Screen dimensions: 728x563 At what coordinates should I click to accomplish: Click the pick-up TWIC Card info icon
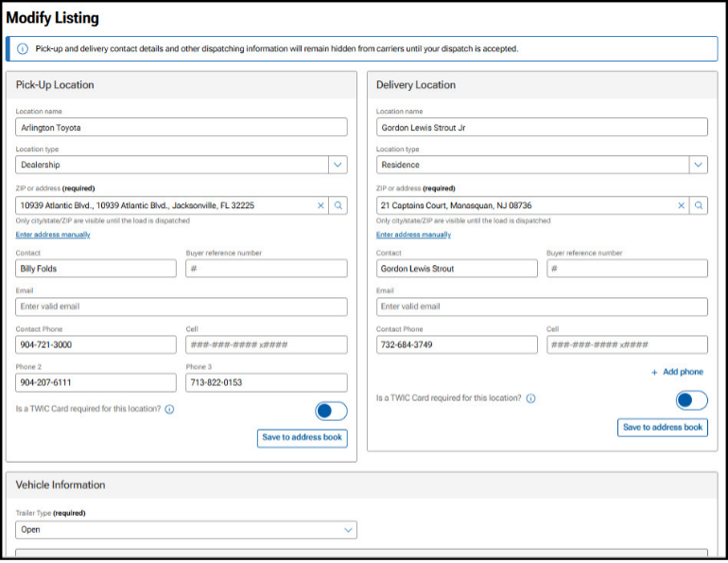tap(169, 410)
